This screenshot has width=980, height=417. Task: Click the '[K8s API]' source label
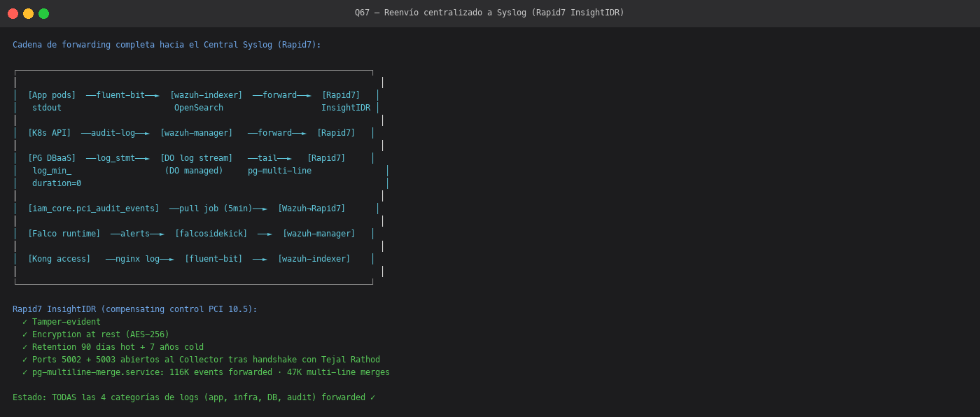point(50,133)
